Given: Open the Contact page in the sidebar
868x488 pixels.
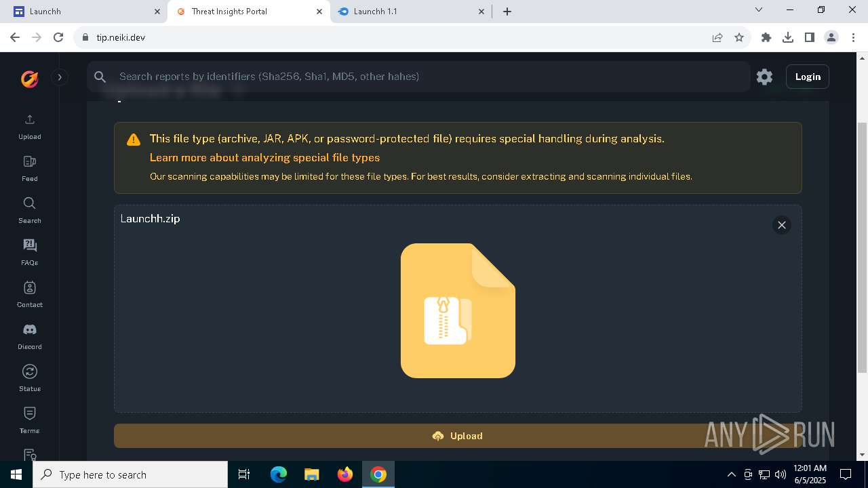Looking at the screenshot, I should click(x=29, y=295).
